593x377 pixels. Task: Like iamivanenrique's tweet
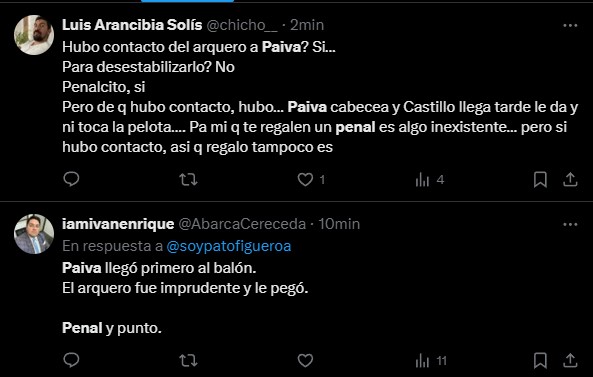tap(305, 361)
